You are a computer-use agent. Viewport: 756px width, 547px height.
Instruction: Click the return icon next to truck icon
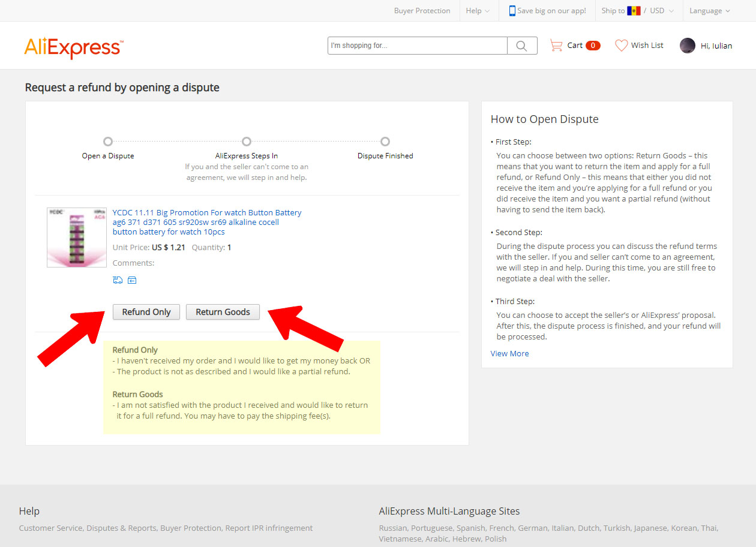(x=132, y=280)
